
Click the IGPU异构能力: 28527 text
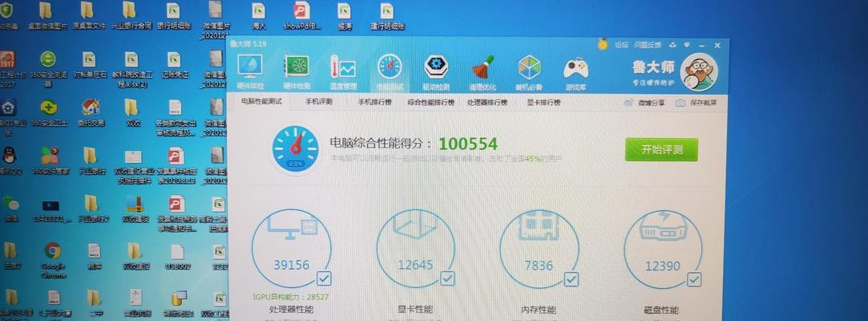tap(291, 297)
